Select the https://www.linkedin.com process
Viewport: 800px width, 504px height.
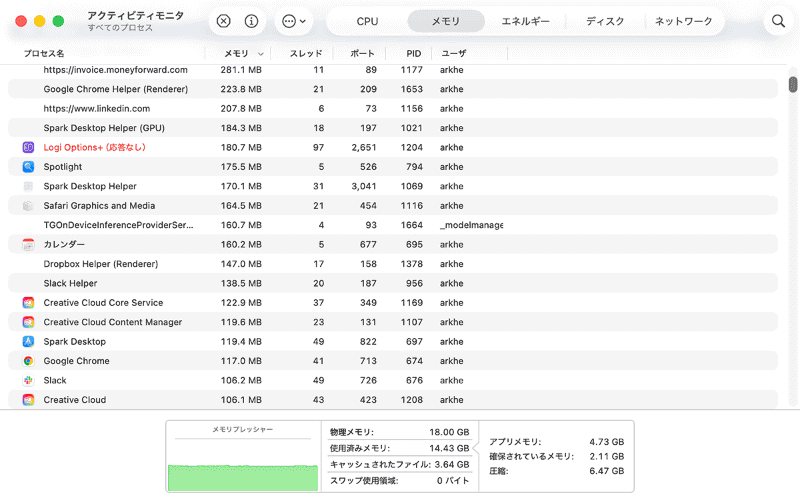point(96,109)
